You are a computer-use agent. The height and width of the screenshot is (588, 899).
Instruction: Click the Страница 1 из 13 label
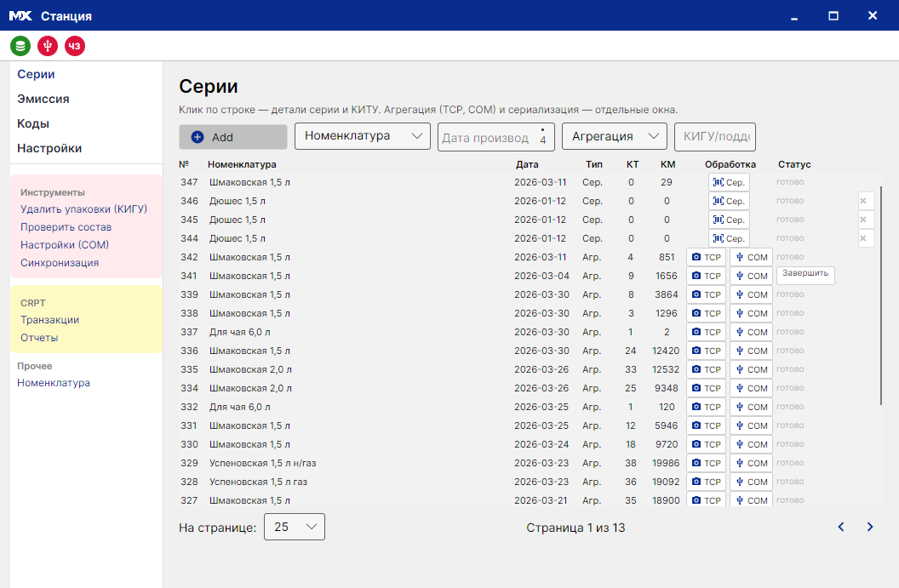tap(575, 528)
